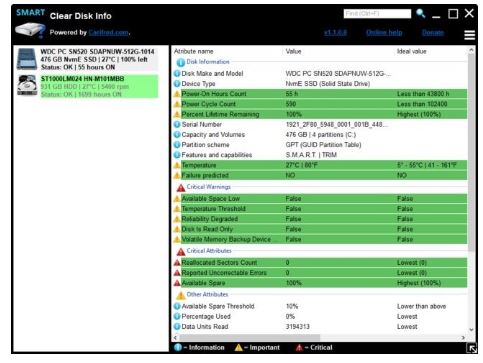483x363 pixels.
Task: Click the search magnifier icon
Action: (420, 13)
